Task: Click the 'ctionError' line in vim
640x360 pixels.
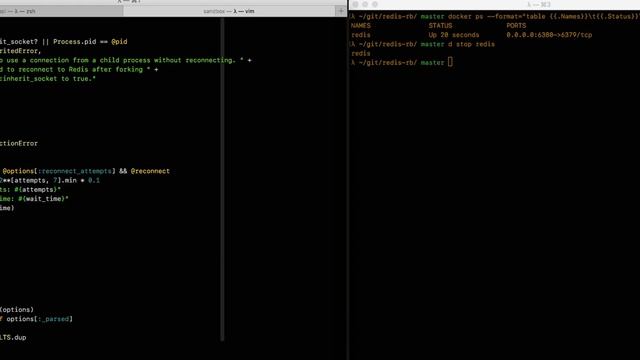Action: click(x=19, y=143)
